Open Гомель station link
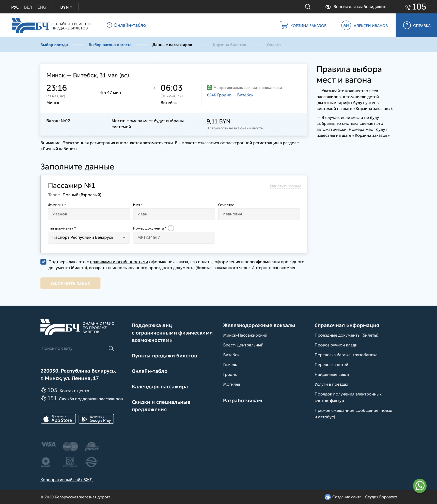Image resolution: width=437 pixels, height=504 pixels. coord(230,365)
